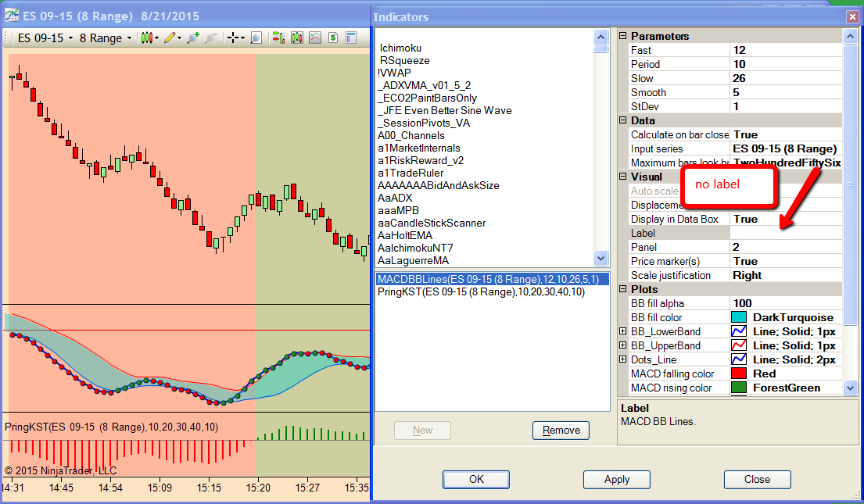Open Chart Trader red green bars icon

point(279,38)
